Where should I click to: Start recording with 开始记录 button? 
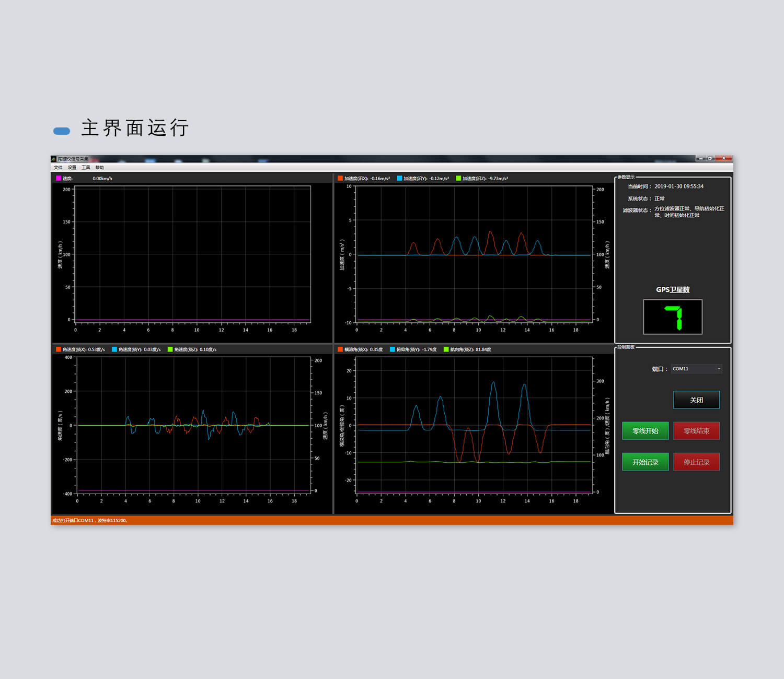(x=645, y=462)
